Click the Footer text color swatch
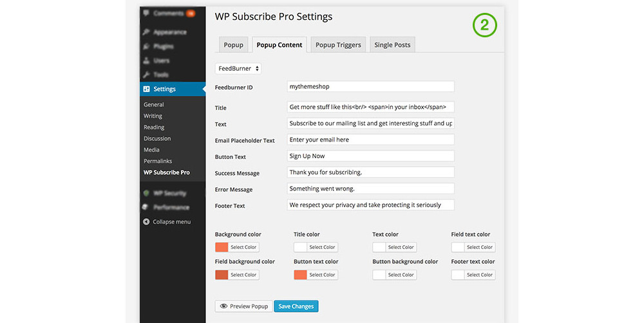Image resolution: width=644 pixels, height=323 pixels. tap(458, 275)
